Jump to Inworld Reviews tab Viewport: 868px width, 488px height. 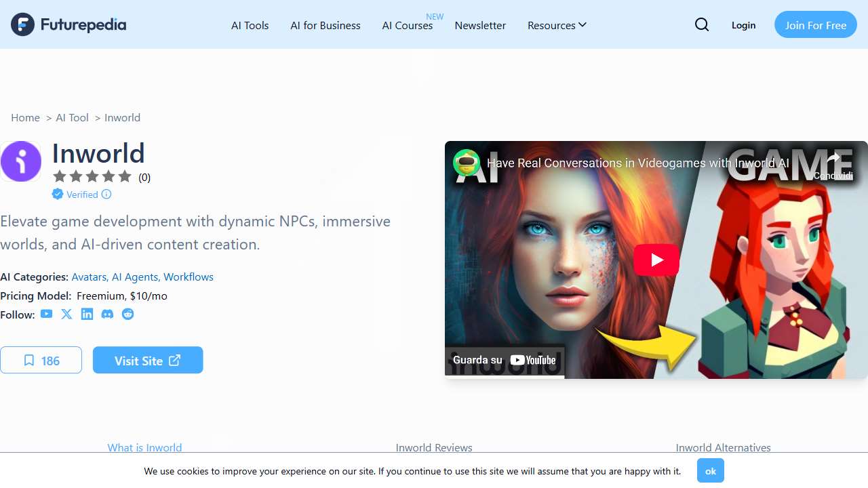[x=434, y=447]
